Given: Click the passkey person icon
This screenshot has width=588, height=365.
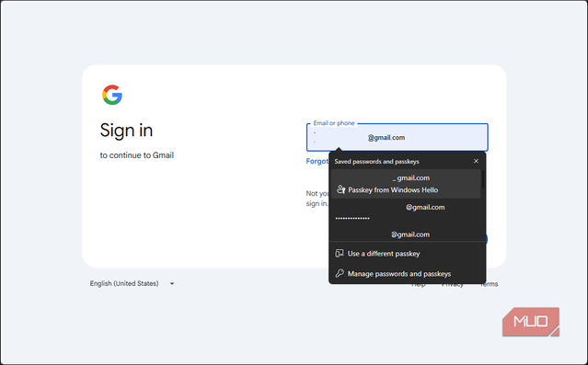Looking at the screenshot, I should pos(340,189).
